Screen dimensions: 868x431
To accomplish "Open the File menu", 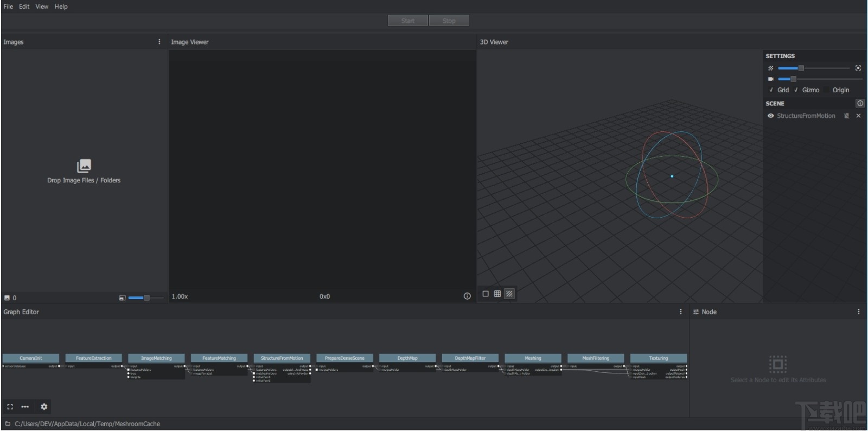I will pos(8,7).
